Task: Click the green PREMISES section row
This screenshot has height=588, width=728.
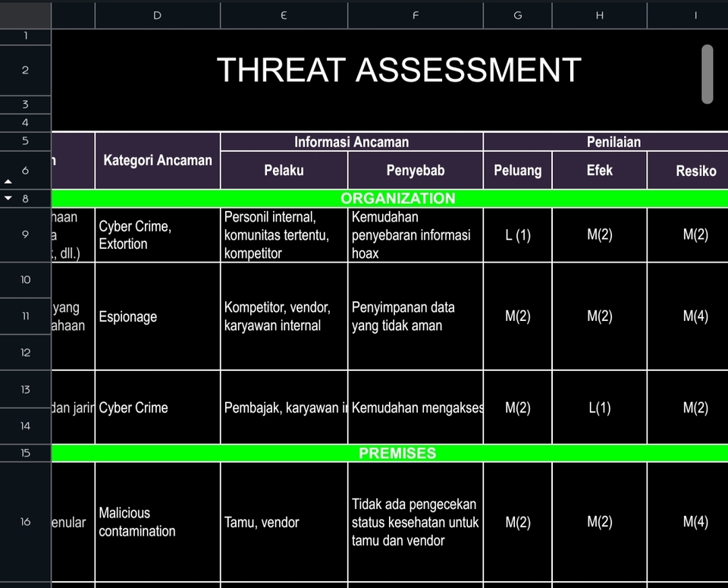Action: tap(390, 453)
